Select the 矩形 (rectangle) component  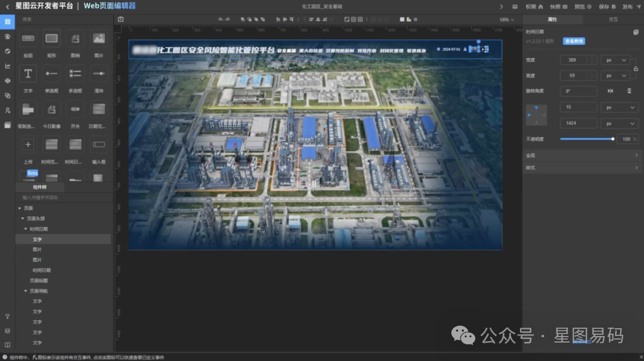click(x=51, y=39)
